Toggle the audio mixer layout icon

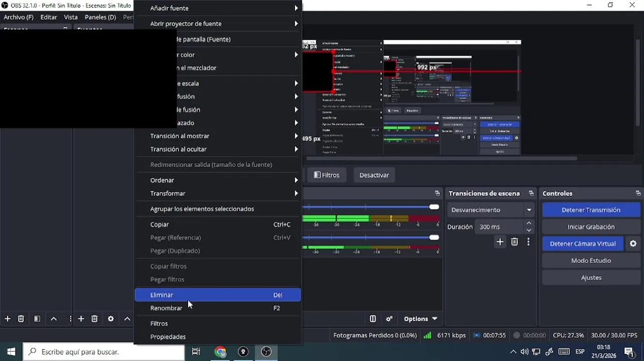coord(373,319)
